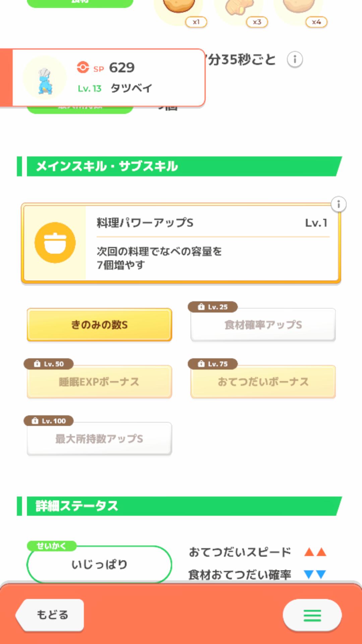Tap locked 最大所持数アップS sub skill
362x644 pixels.
point(100,439)
